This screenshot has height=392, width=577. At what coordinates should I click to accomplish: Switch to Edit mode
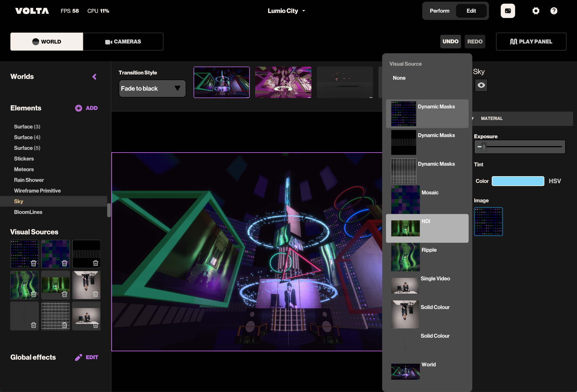tap(471, 11)
